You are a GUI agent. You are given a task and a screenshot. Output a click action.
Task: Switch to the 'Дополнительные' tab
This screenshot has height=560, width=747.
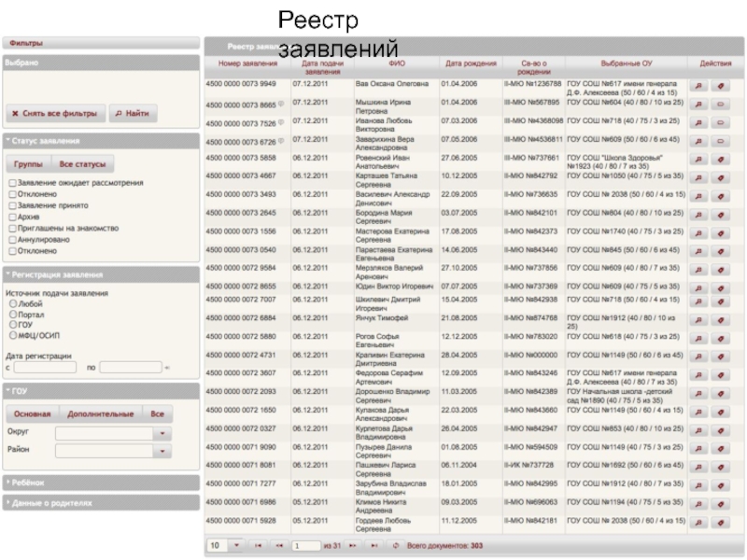click(x=100, y=413)
